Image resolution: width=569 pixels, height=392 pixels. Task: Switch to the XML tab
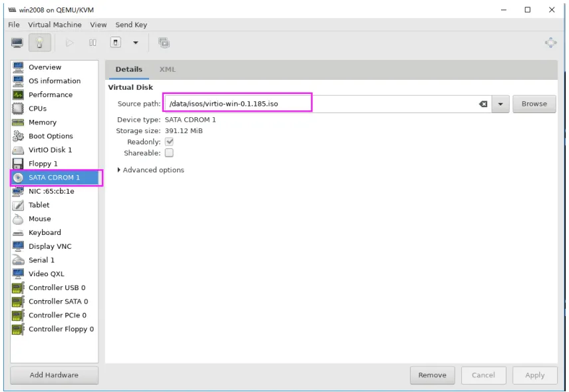pos(167,69)
